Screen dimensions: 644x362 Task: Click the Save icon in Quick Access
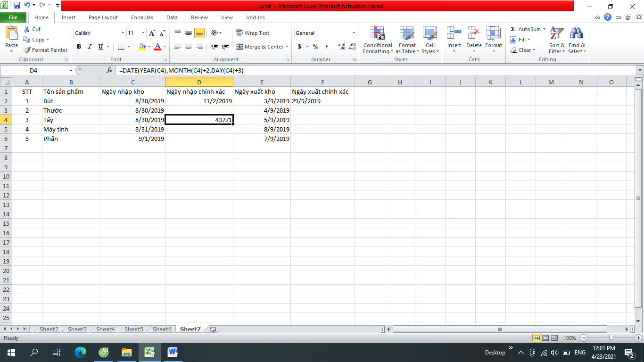tap(17, 6)
